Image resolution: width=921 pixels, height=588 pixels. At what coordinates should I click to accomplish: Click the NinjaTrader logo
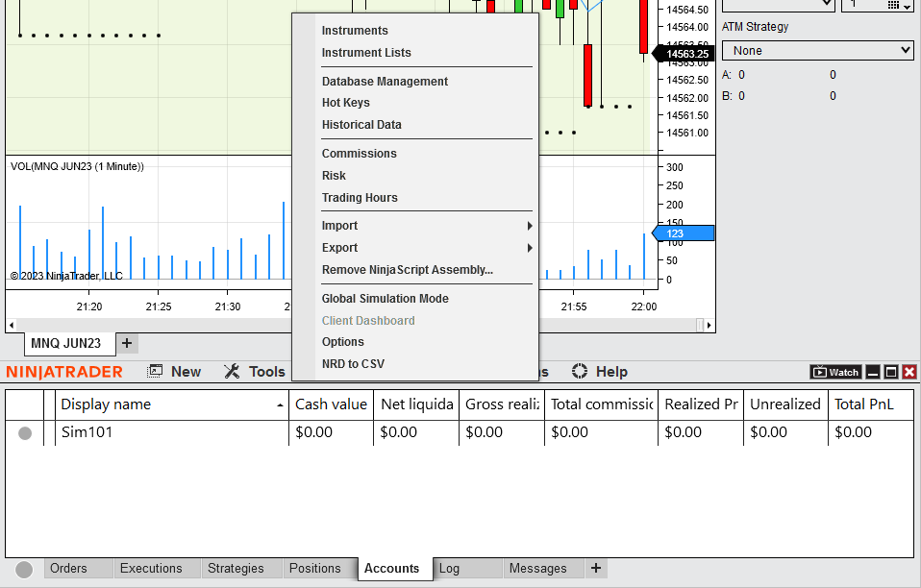click(x=64, y=372)
